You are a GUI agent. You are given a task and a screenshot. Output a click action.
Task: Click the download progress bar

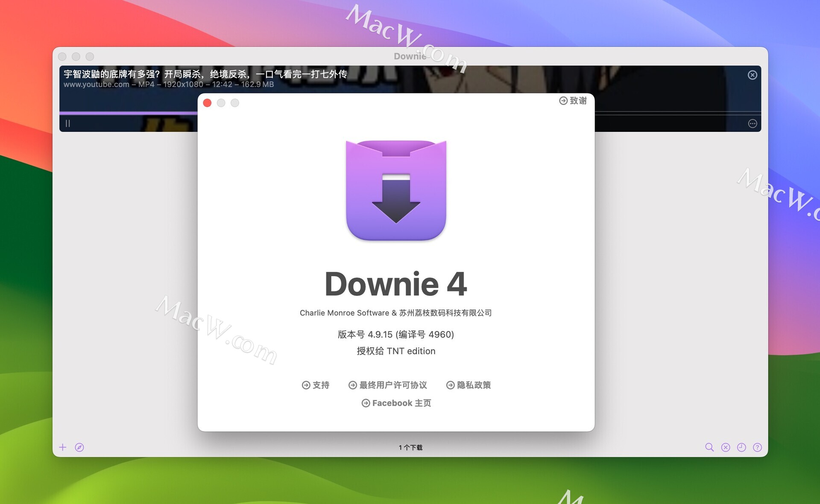(410, 113)
